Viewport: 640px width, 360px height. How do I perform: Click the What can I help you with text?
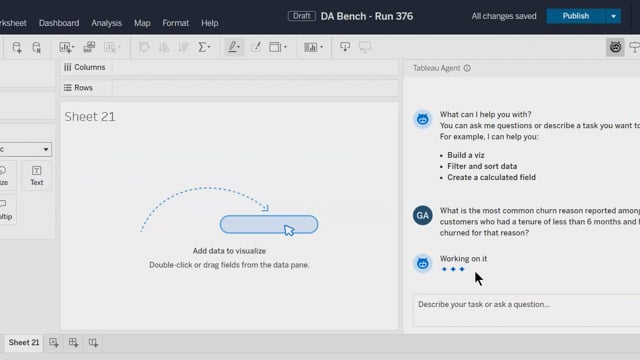click(x=485, y=115)
